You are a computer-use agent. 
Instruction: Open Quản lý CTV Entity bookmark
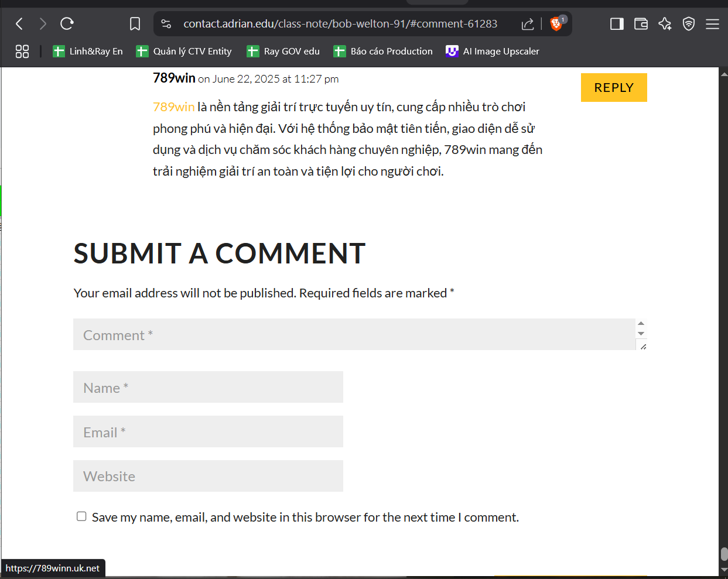(x=184, y=52)
